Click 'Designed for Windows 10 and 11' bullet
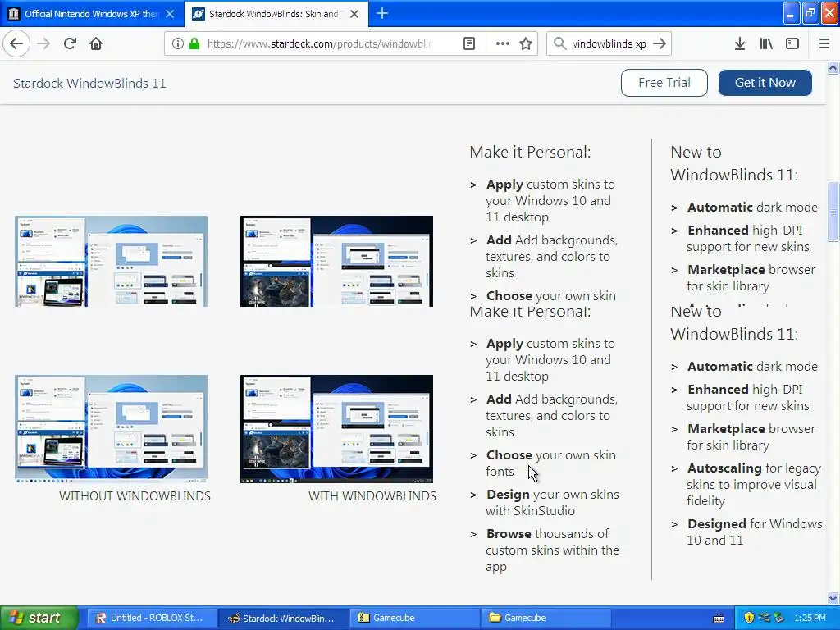This screenshot has height=630, width=840. [755, 532]
